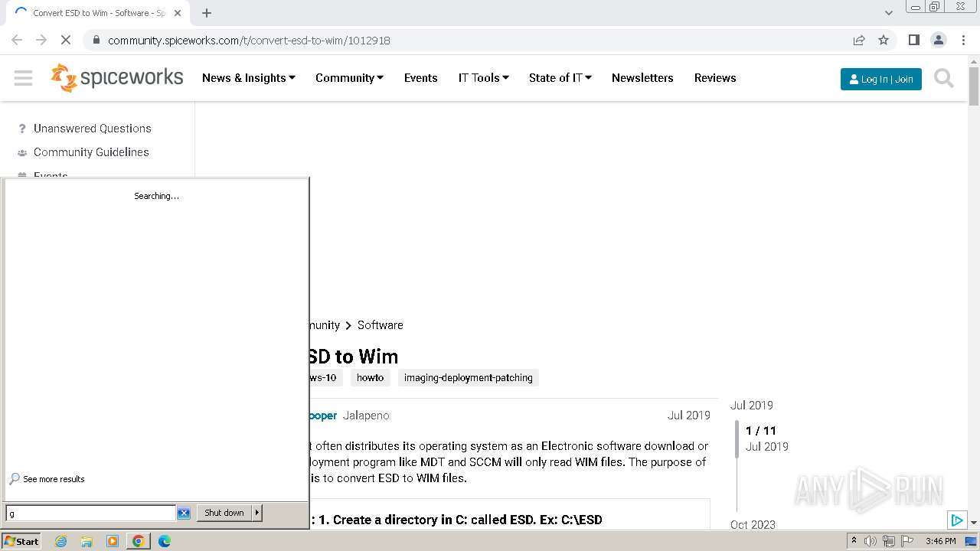Click Shut down button
This screenshot has height=551, width=980.
coord(224,513)
